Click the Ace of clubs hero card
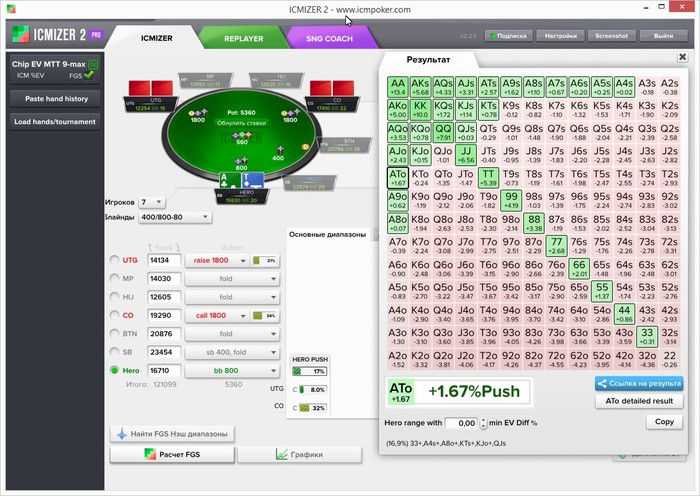This screenshot has width=700, height=496. [x=230, y=181]
